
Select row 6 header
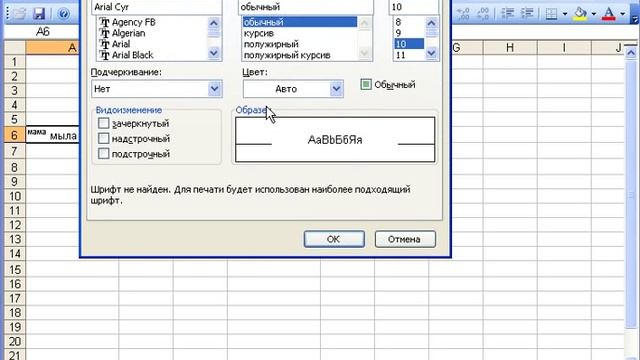pos(15,135)
